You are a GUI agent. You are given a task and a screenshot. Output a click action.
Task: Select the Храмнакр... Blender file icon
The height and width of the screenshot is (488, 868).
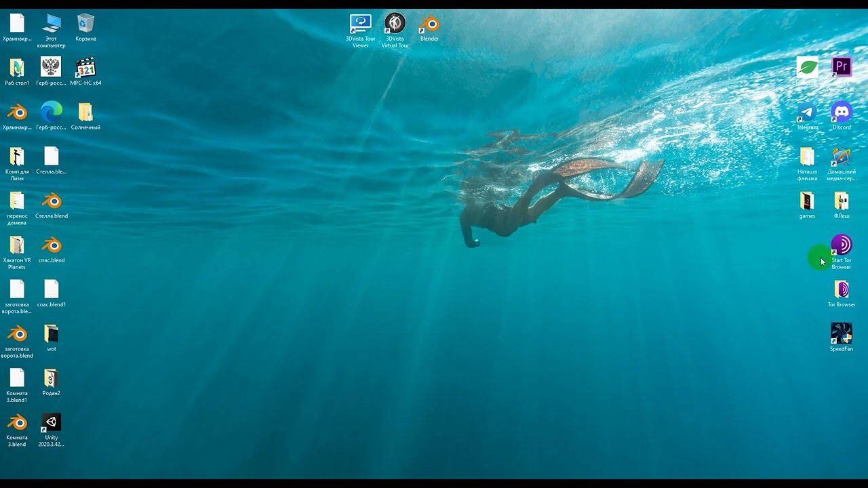point(17,112)
